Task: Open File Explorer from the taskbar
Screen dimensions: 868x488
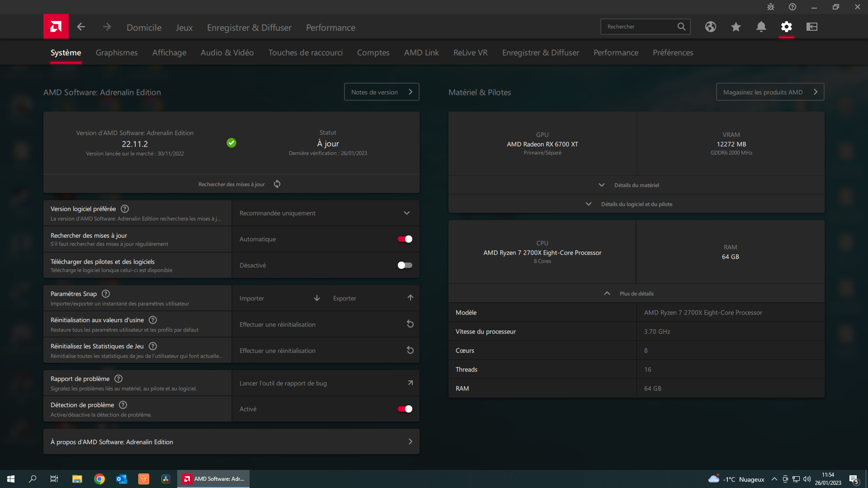Action: pyautogui.click(x=77, y=479)
